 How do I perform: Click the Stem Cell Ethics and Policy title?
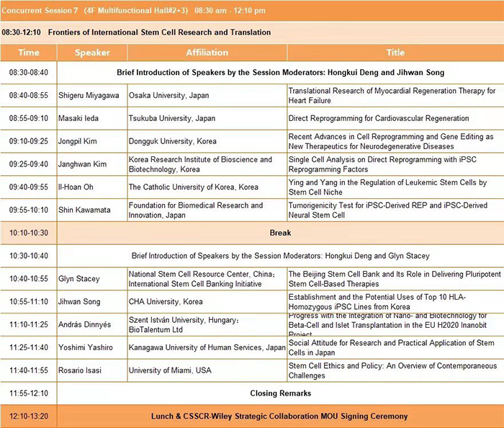391,370
